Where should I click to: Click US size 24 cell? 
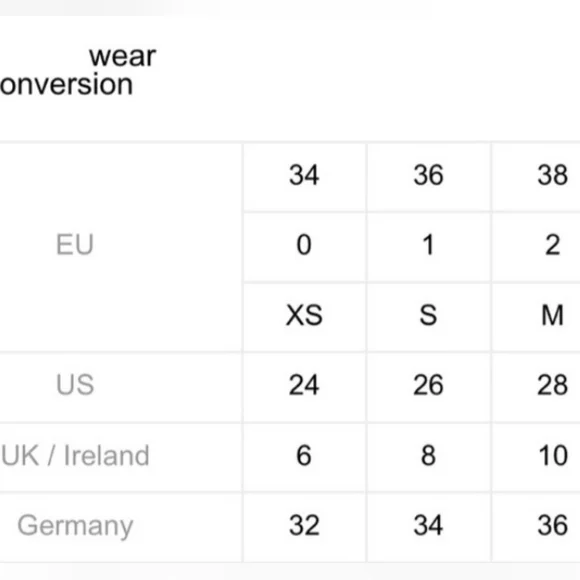point(304,385)
